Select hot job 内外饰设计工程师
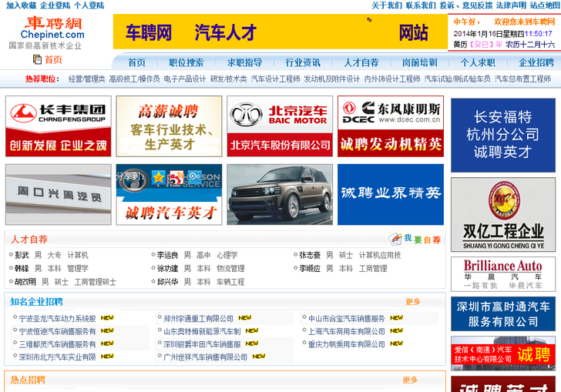The height and width of the screenshot is (392, 561). [x=392, y=79]
